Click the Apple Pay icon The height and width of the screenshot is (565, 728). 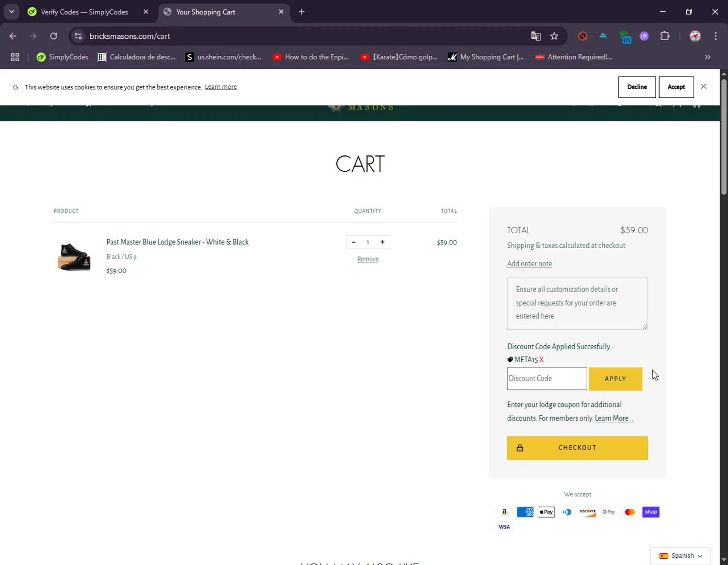click(x=546, y=512)
